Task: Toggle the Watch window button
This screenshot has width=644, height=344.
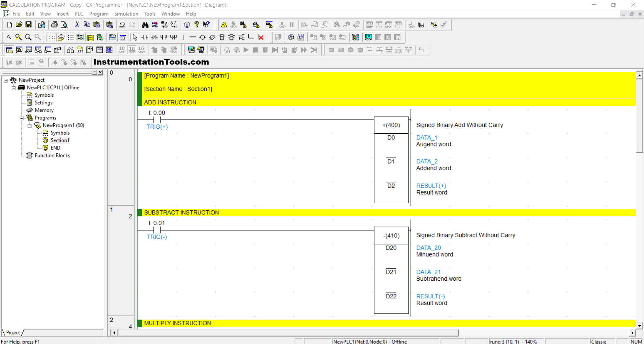Action: pyautogui.click(x=29, y=50)
